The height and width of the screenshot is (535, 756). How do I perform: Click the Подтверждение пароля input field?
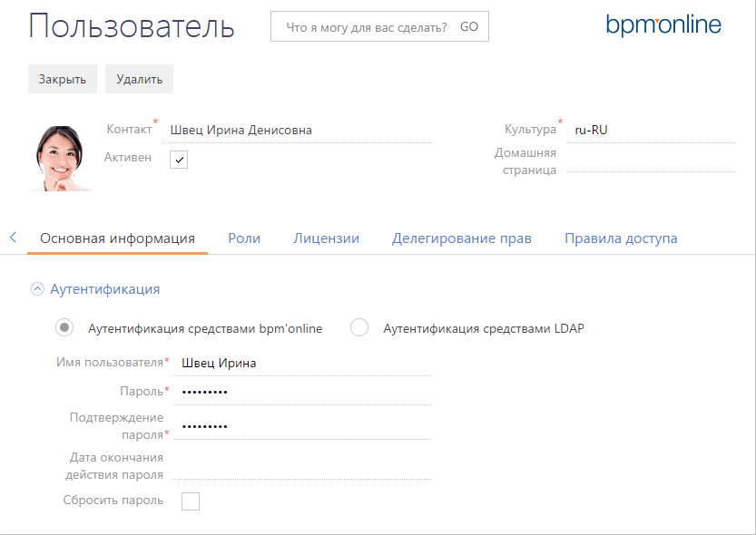pyautogui.click(x=303, y=427)
